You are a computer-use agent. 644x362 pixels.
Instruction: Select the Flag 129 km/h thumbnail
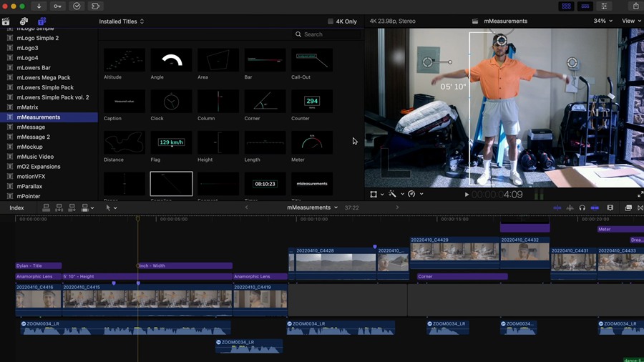coord(171,142)
